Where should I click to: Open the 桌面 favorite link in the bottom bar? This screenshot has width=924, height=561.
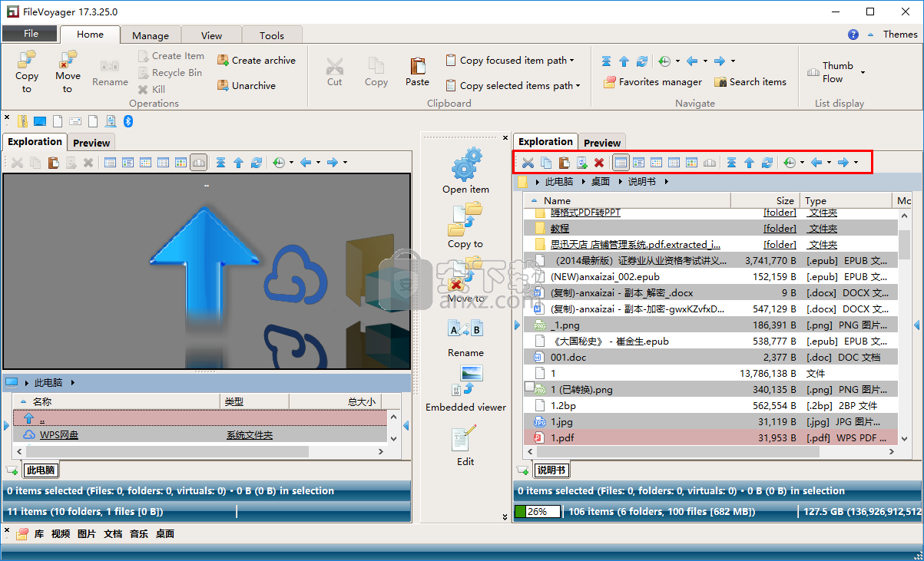tap(165, 533)
